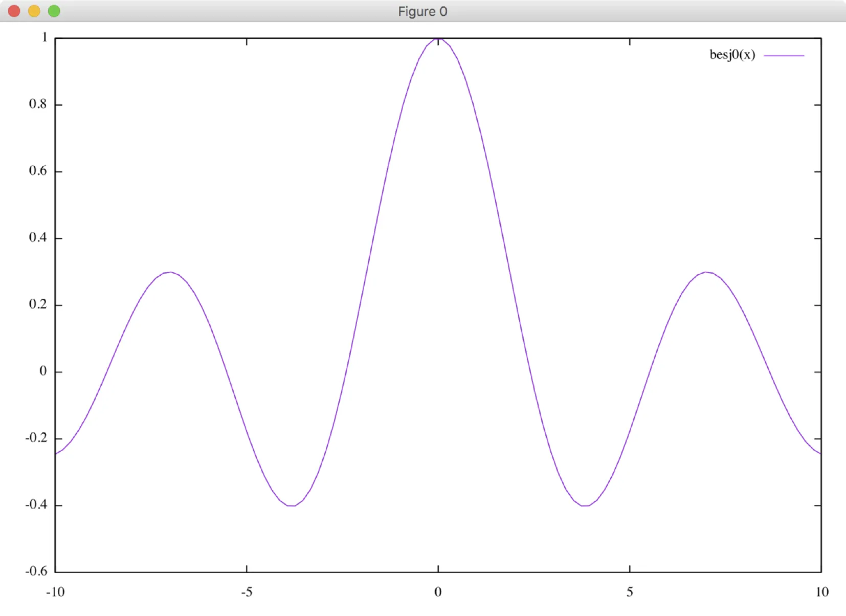Viewport: 846px width, 616px height.
Task: Click x-axis label 10
Action: pos(822,592)
